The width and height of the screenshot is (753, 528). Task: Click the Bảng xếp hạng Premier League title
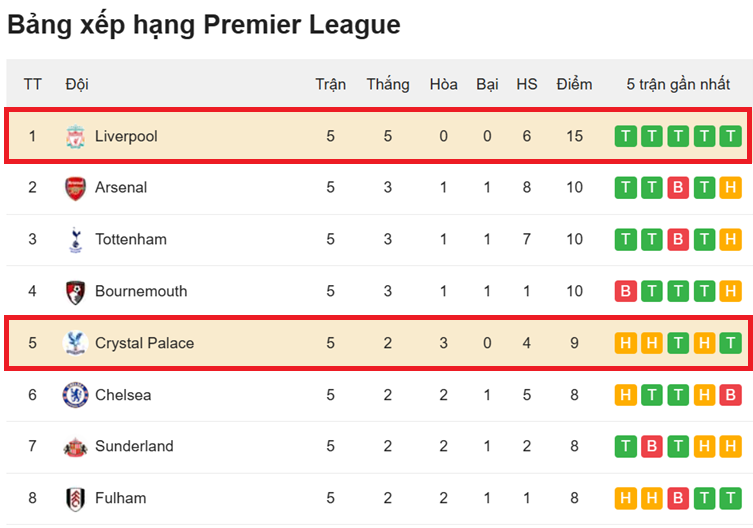click(x=204, y=25)
